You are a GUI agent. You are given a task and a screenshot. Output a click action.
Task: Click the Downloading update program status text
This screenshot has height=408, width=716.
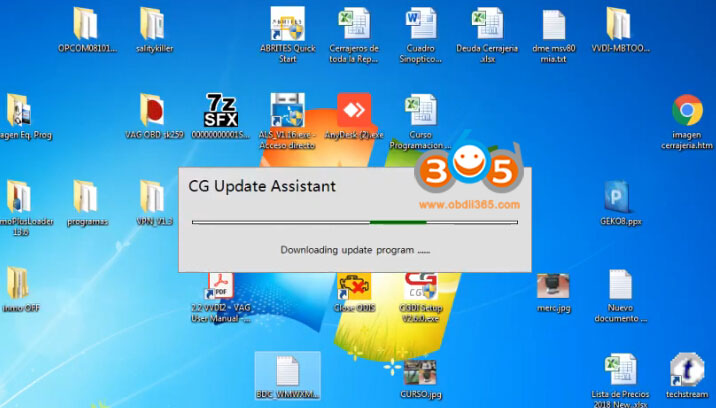click(x=355, y=250)
